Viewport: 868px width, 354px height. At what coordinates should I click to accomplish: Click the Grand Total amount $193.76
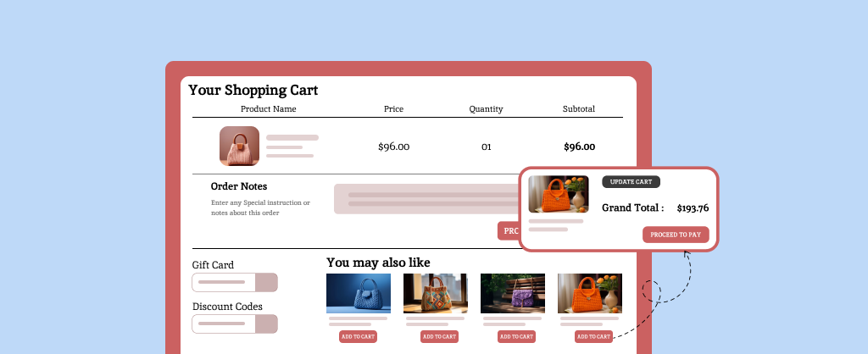(693, 207)
